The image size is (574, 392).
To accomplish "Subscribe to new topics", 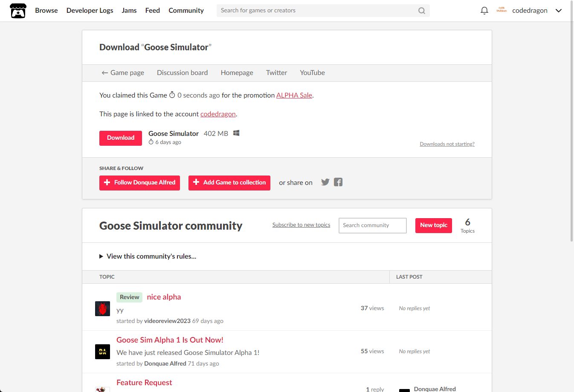I will (x=301, y=225).
